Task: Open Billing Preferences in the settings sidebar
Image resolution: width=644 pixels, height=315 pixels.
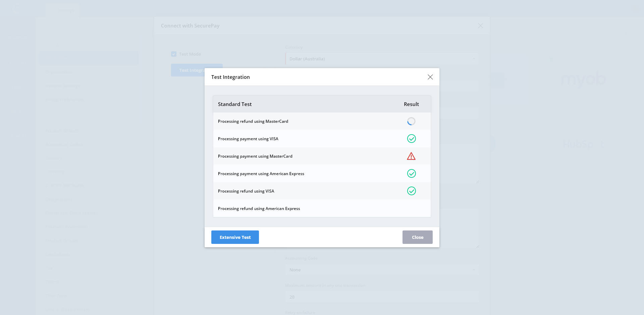Action: coord(65,100)
